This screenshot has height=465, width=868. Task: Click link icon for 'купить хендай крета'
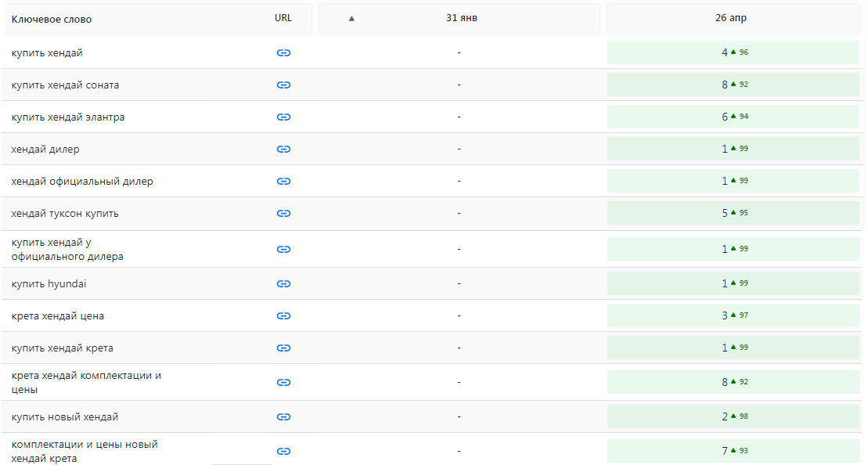click(283, 348)
